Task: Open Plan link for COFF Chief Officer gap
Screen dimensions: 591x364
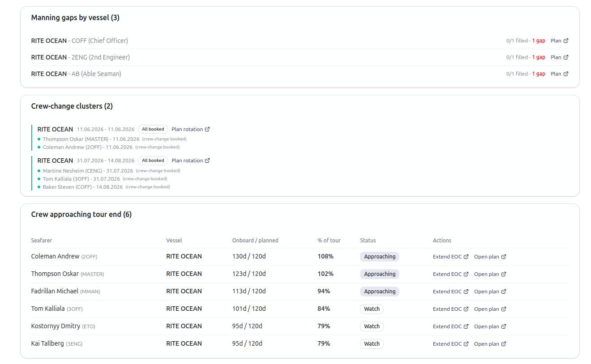Action: pyautogui.click(x=559, y=41)
